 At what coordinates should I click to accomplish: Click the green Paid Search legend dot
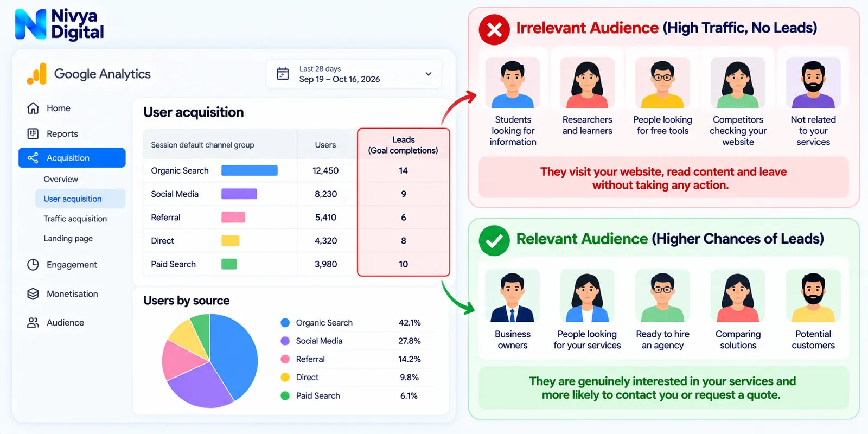tap(285, 395)
